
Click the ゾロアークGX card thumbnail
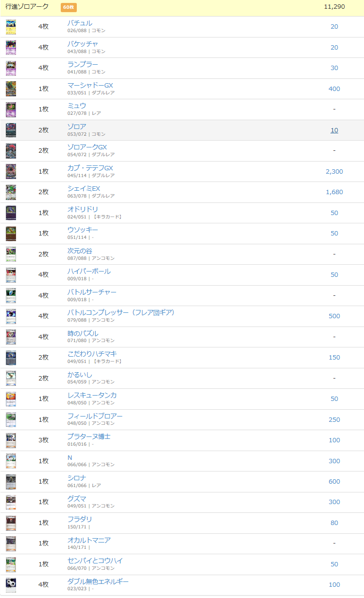click(x=11, y=151)
